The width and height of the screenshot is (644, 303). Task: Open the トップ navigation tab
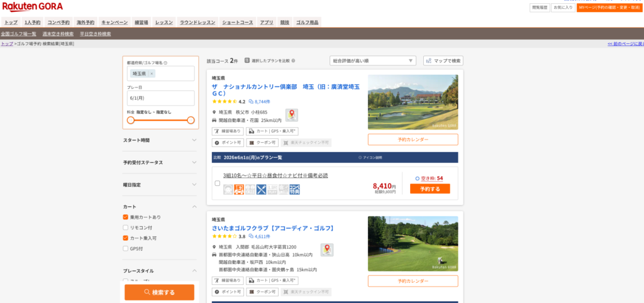pyautogui.click(x=11, y=22)
